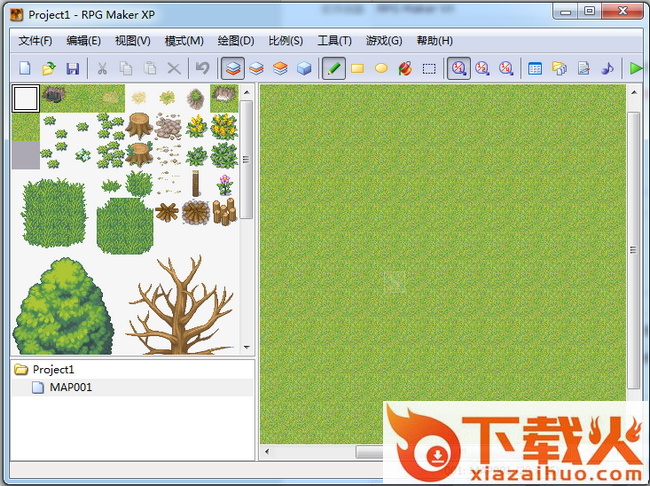Create a new project with toolbar icon
The image size is (650, 486).
point(25,68)
